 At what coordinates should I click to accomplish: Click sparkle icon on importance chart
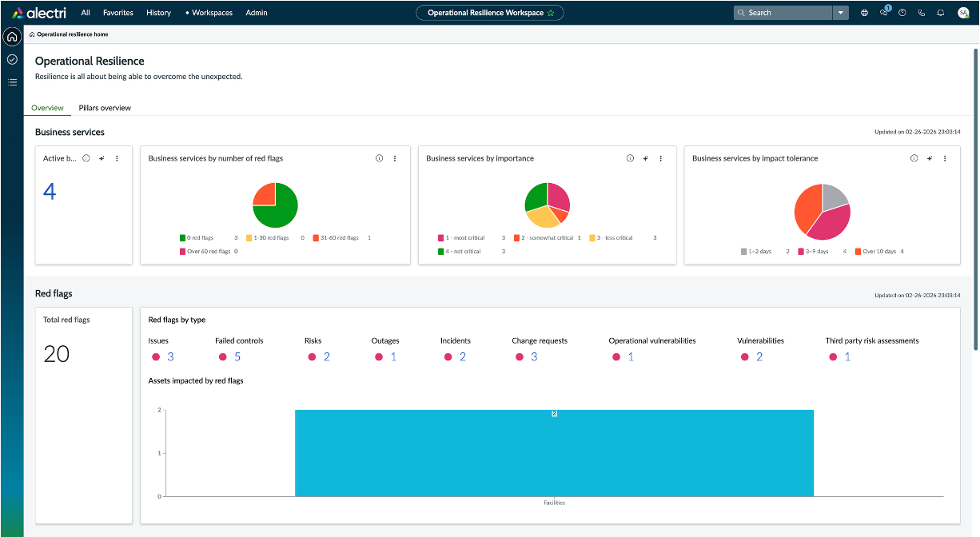pos(645,158)
